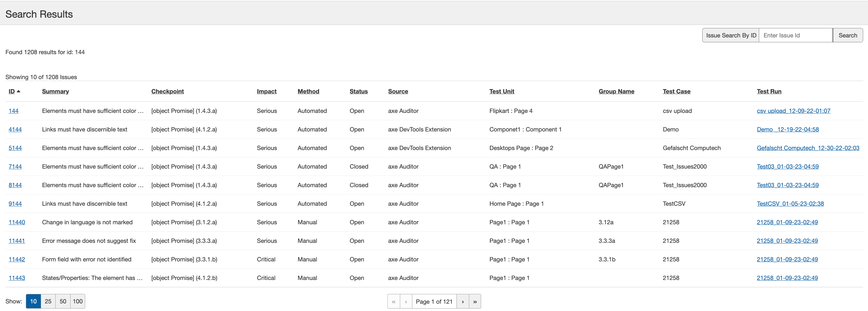868x311 pixels.
Task: Focus the Enter Issue Id field
Action: coord(795,35)
